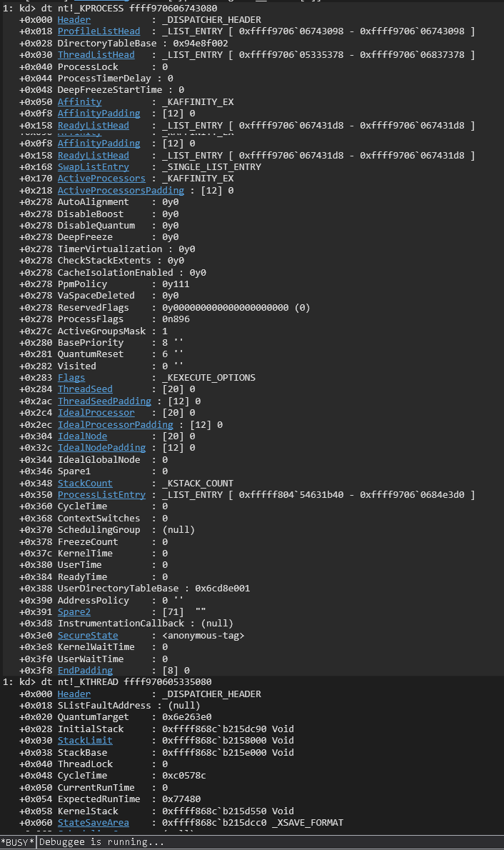
Task: Open the Flags _KEXECUTE_OPTIONS link
Action: click(x=71, y=377)
